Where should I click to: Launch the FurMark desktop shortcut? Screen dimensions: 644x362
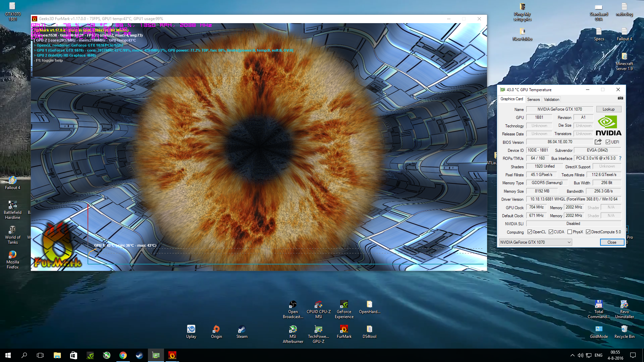(x=344, y=332)
